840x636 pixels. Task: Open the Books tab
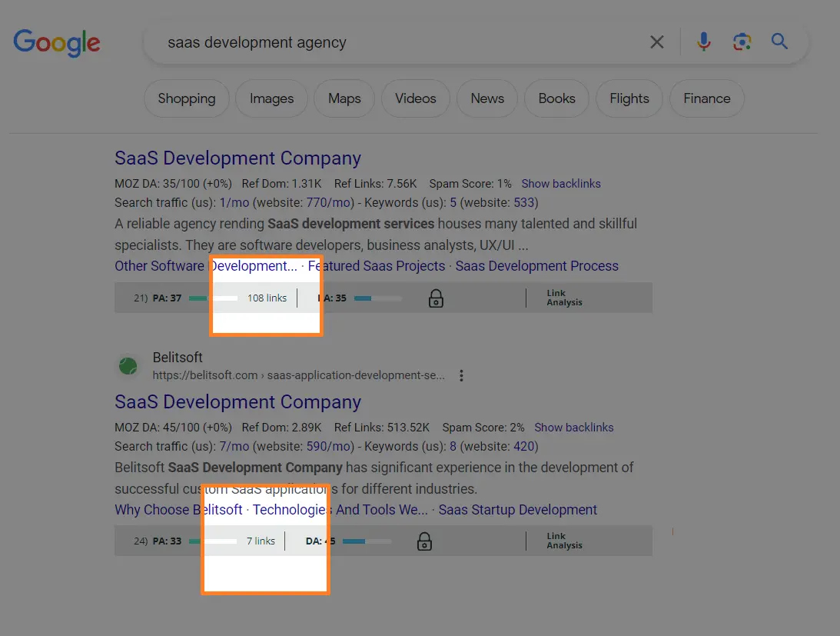(x=557, y=98)
